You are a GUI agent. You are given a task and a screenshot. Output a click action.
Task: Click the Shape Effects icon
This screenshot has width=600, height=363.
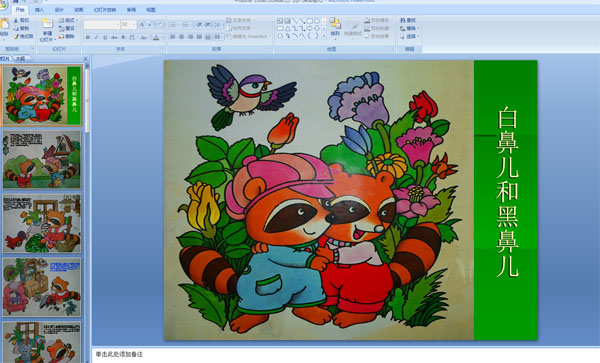(367, 36)
